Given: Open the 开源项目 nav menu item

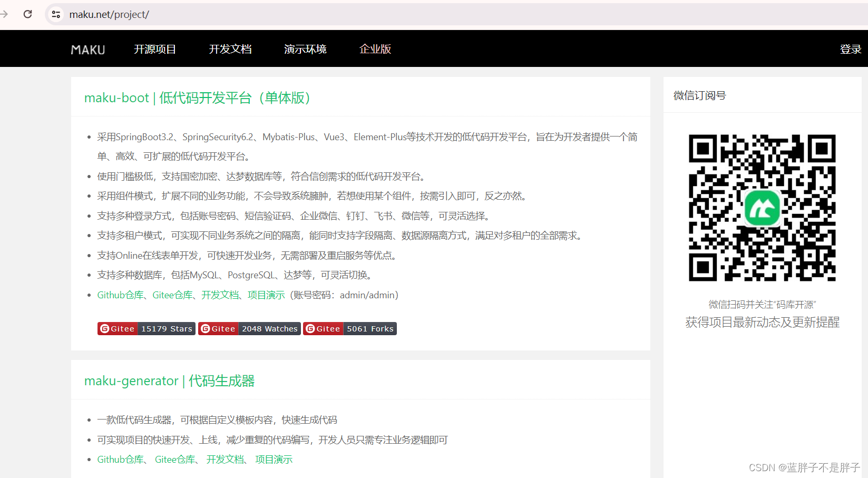Looking at the screenshot, I should 155,49.
